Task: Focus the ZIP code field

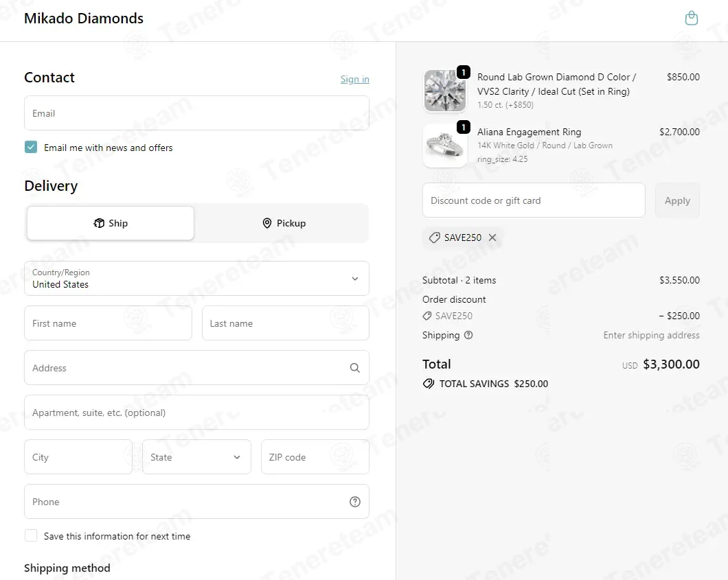Action: coord(315,457)
